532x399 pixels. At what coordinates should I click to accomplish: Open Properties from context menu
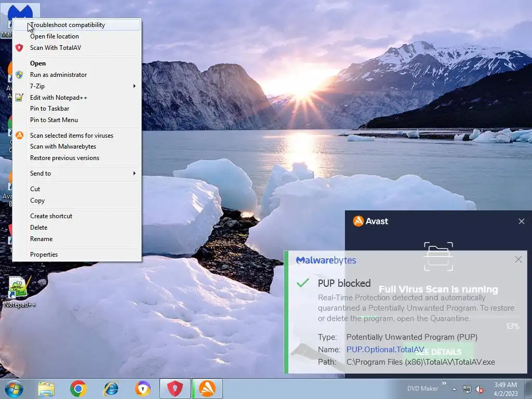click(77, 255)
